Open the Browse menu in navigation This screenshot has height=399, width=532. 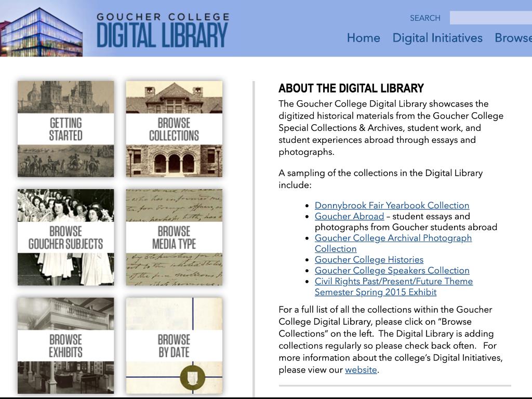click(x=513, y=38)
